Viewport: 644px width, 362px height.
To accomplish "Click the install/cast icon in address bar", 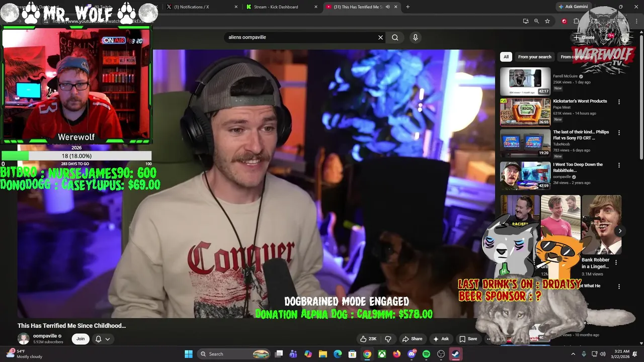I will (526, 21).
